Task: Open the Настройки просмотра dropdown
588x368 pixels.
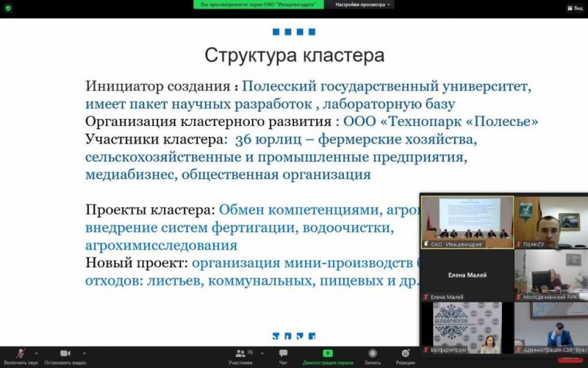Action: (362, 4)
